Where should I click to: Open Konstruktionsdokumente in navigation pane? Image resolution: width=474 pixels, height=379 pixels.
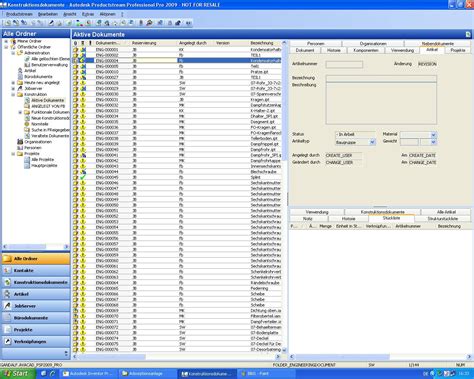tap(36, 282)
